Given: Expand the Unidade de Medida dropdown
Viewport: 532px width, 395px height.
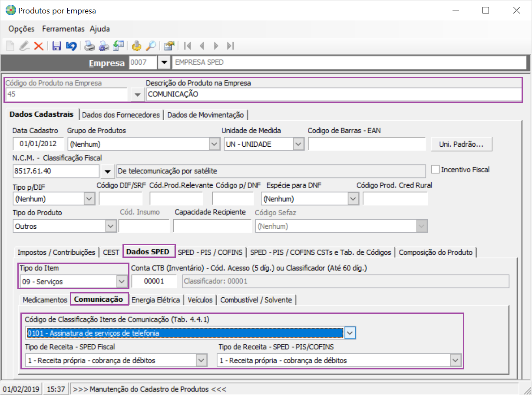Looking at the screenshot, I should pos(298,144).
